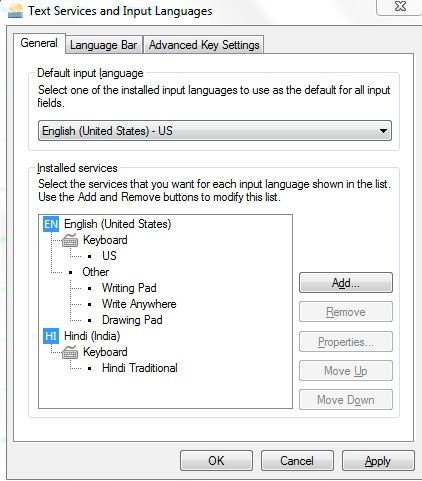Select the Other node under English
The image size is (422, 481).
point(96,272)
